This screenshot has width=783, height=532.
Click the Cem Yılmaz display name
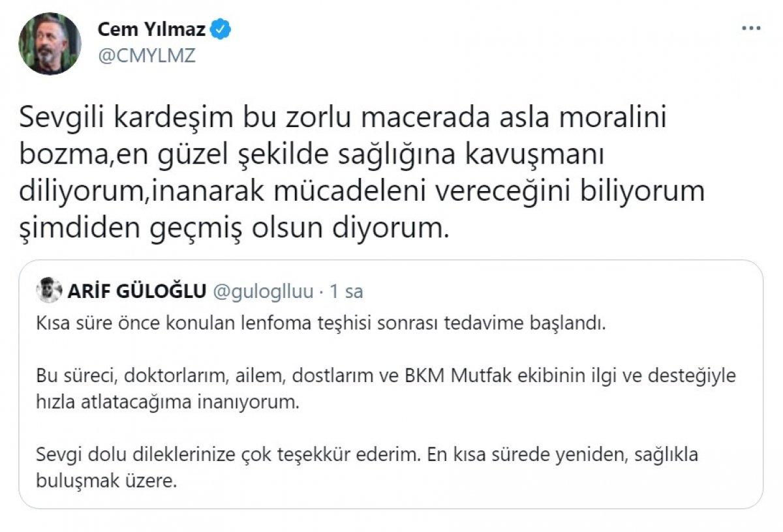[x=153, y=28]
